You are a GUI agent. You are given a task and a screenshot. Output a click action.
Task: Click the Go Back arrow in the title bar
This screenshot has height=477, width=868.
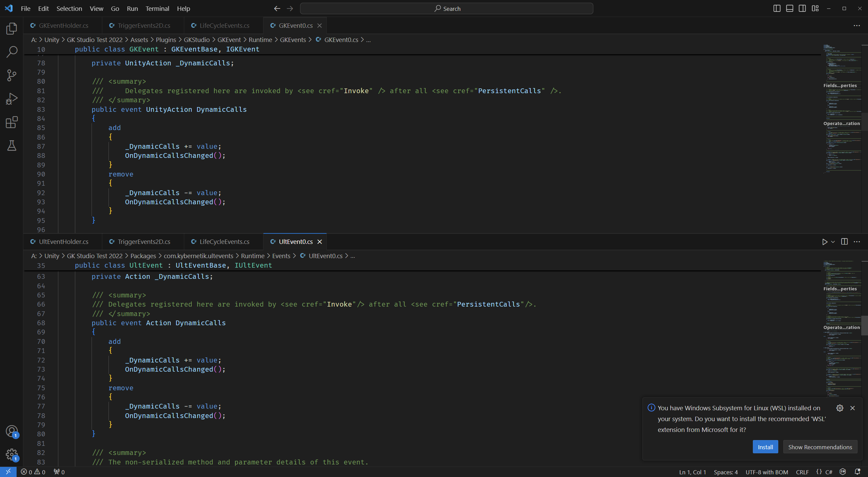[277, 8]
